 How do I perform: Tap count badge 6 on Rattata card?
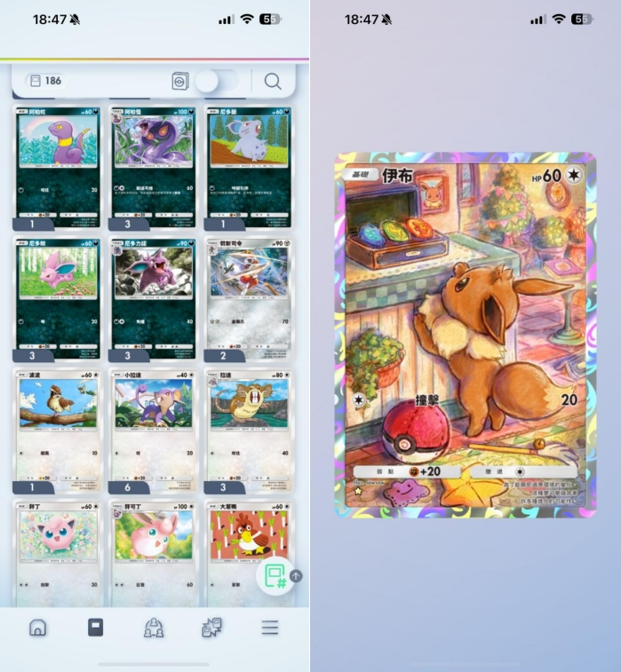128,487
